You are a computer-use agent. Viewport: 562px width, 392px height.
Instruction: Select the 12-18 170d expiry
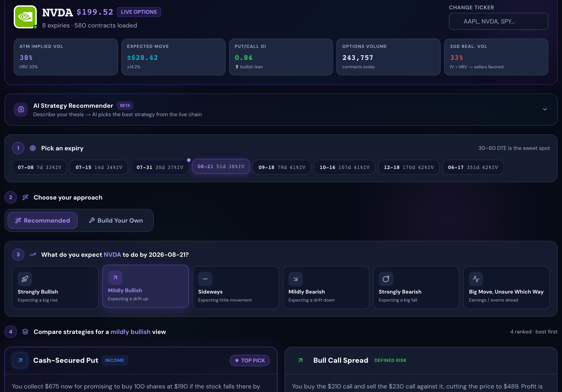(x=408, y=167)
